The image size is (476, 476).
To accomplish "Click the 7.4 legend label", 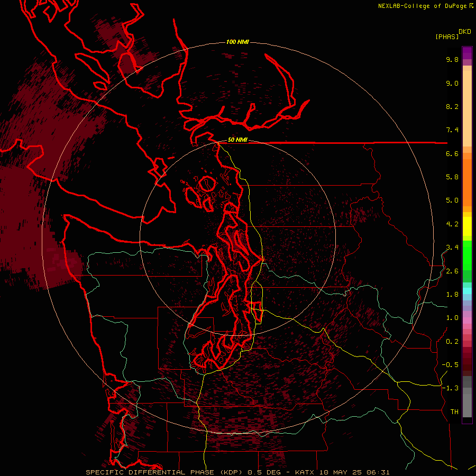I will [x=452, y=130].
